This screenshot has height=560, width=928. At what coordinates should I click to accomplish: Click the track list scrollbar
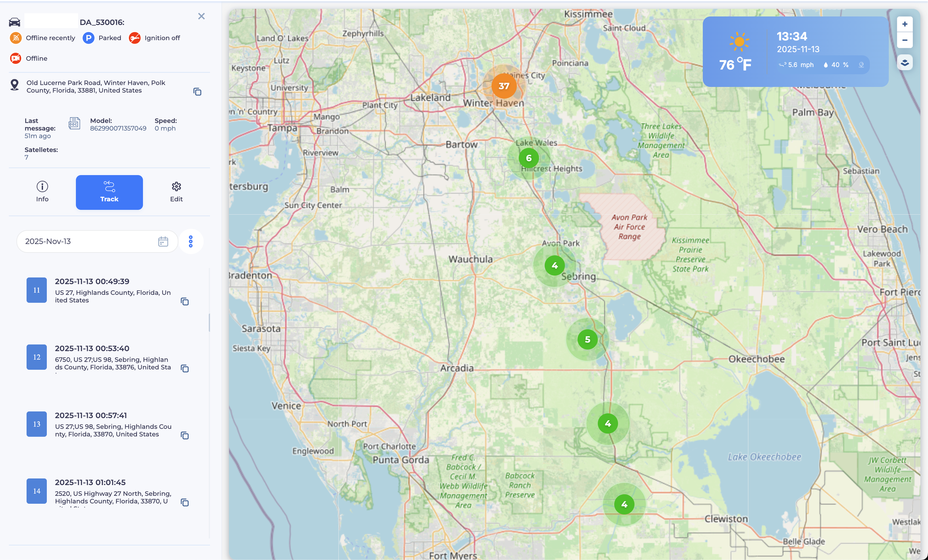(209, 323)
